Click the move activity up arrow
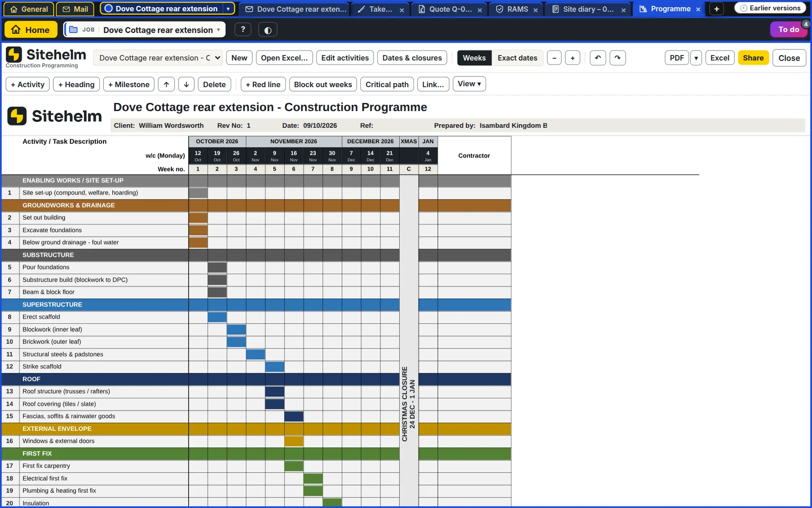Screen dimensions: 812x508 point(166,84)
